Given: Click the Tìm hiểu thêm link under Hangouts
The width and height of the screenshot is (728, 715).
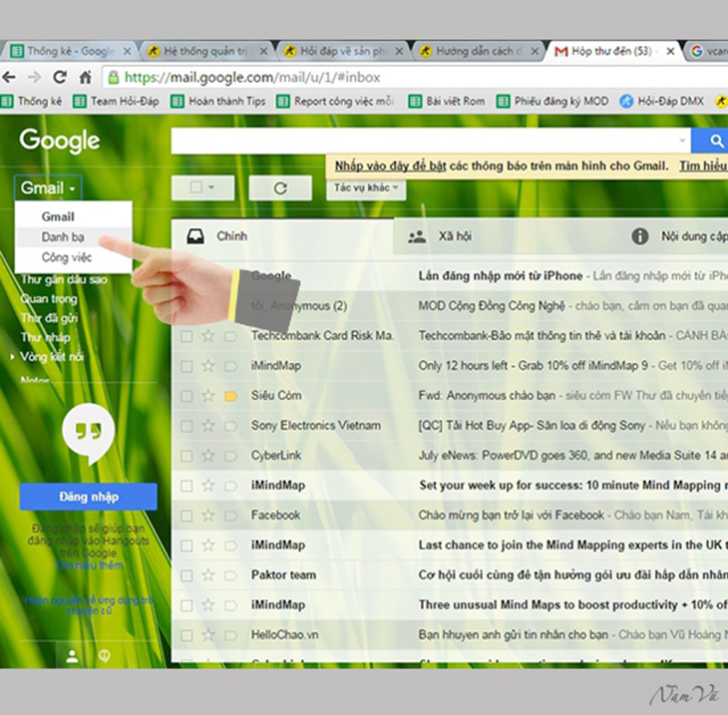Looking at the screenshot, I should point(89,565).
